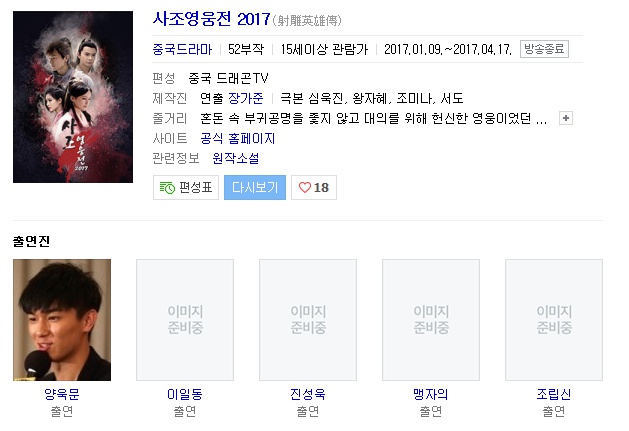This screenshot has width=629, height=431.
Task: Open the 사조영웅전 2017 title link
Action: [211, 19]
